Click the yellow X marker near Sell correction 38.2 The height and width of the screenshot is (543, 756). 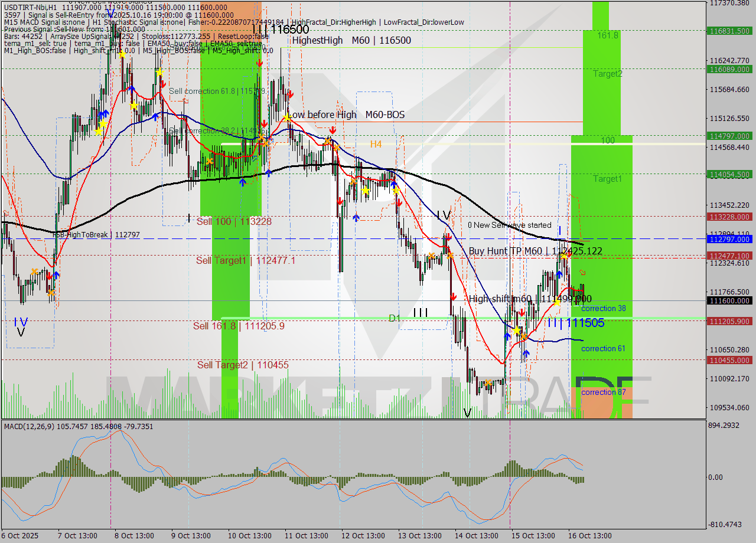(x=262, y=137)
